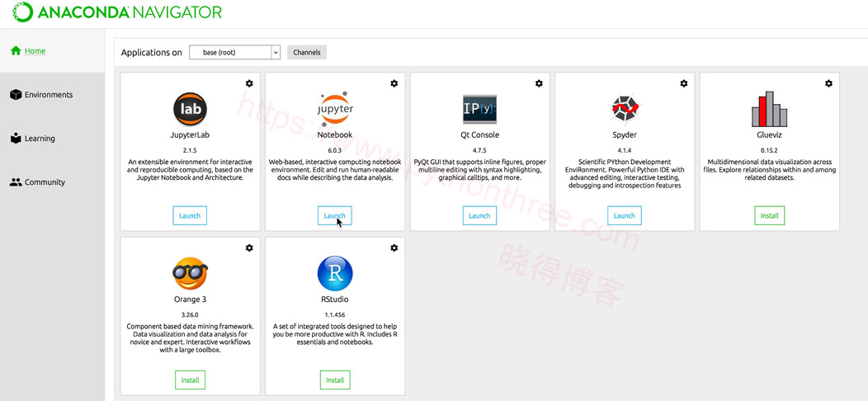868x401 pixels.
Task: Click the Spyder title text
Action: coord(625,134)
